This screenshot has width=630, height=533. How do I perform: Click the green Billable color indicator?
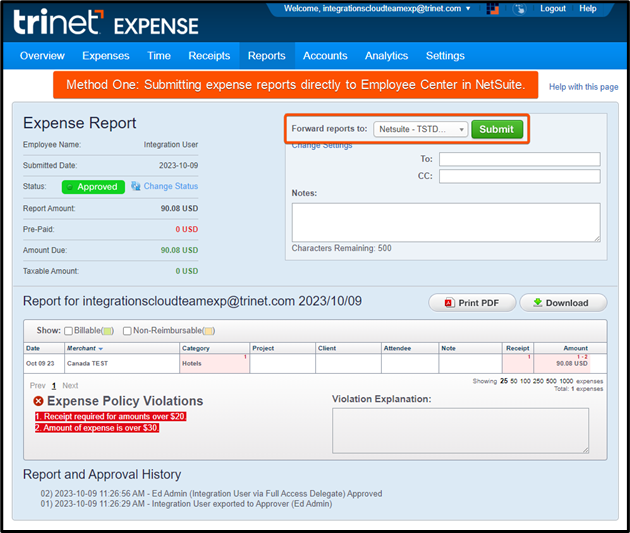click(x=107, y=331)
